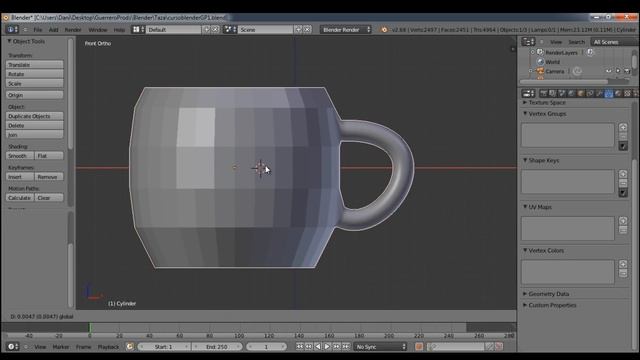The height and width of the screenshot is (360, 640).
Task: Set shading to Smooth
Action: [x=20, y=156]
